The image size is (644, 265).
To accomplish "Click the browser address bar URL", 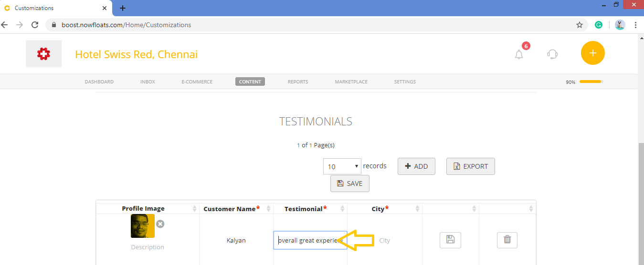I will pos(126,25).
